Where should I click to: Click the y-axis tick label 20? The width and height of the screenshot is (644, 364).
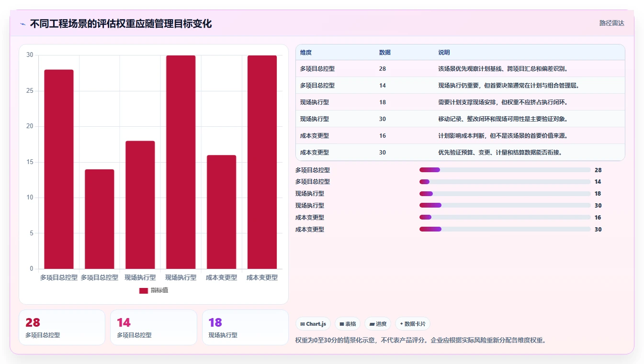30,126
